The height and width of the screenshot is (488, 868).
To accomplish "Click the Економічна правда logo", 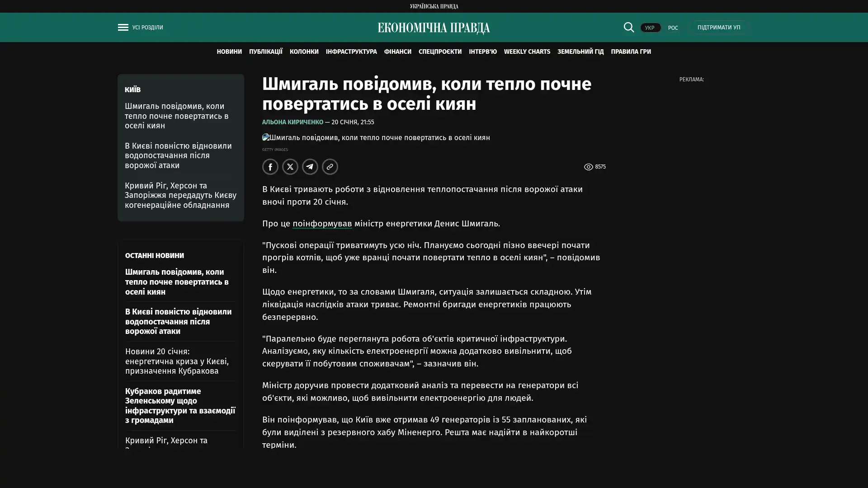I will (434, 28).
